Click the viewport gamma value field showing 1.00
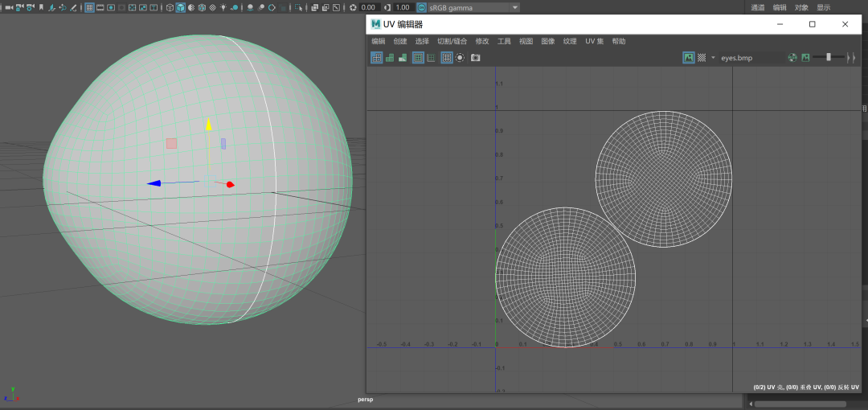This screenshot has height=410, width=868. (402, 7)
